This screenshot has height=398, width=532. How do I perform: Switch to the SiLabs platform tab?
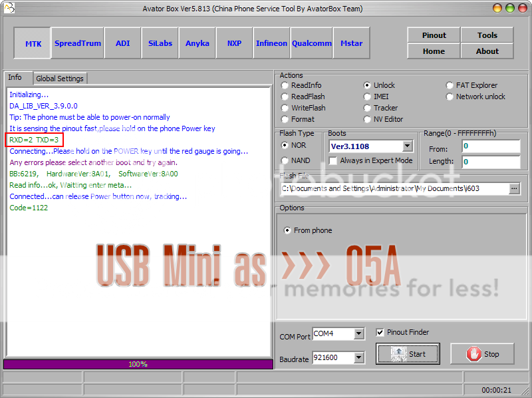tap(160, 43)
